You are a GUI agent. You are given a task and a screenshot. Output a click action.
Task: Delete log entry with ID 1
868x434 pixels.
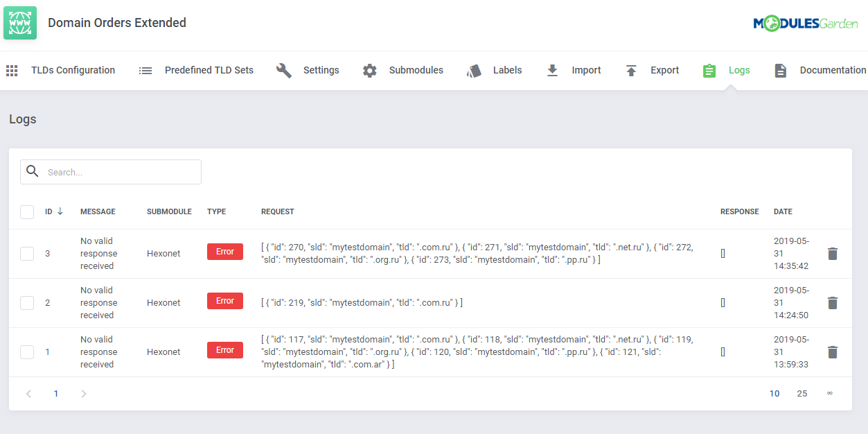tap(833, 352)
